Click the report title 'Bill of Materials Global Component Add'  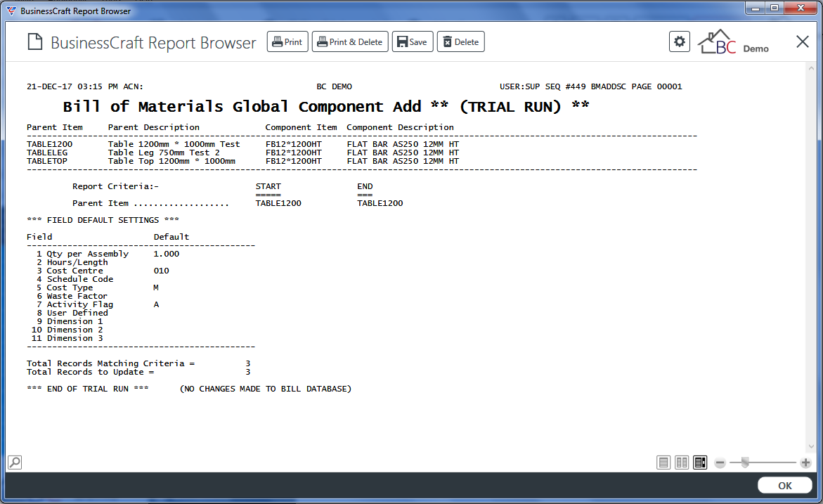[x=242, y=107]
